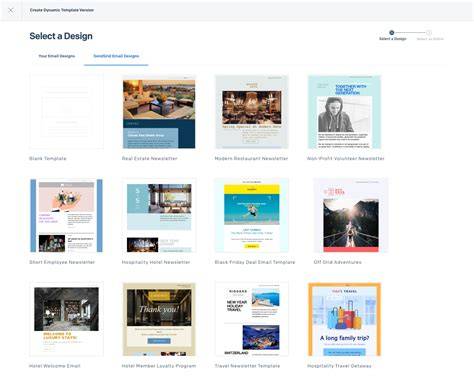
Task: Select the Off Grid Adventures thumbnail
Action: point(351,216)
